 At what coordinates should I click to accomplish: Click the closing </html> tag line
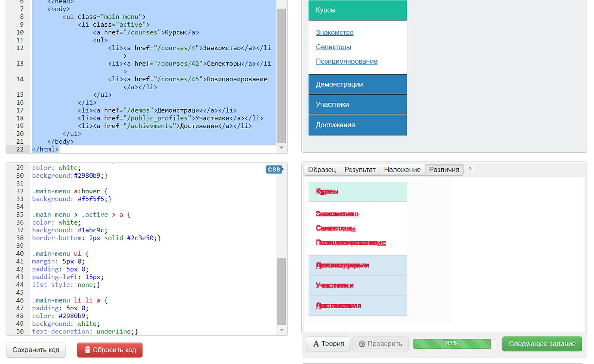[x=45, y=149]
